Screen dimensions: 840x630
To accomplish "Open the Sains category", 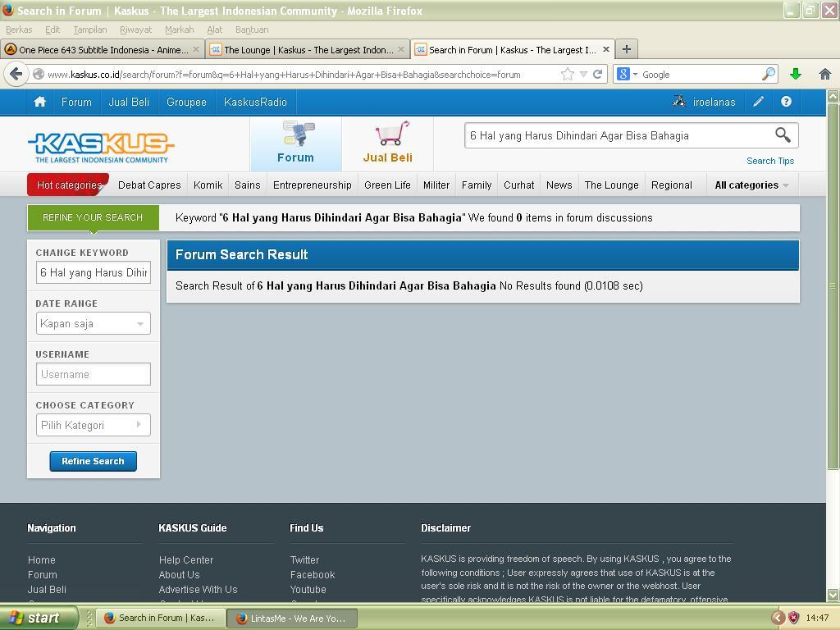I will (x=248, y=185).
